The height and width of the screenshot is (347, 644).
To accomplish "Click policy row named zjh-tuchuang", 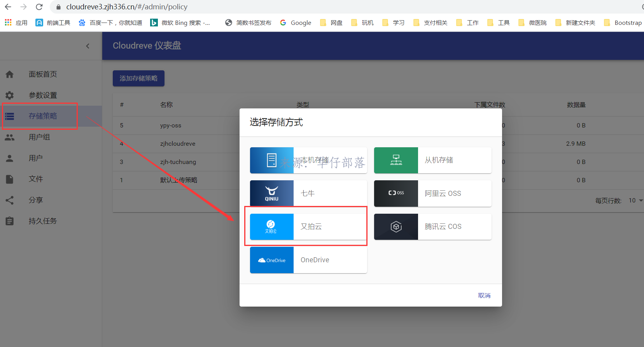I will (178, 162).
